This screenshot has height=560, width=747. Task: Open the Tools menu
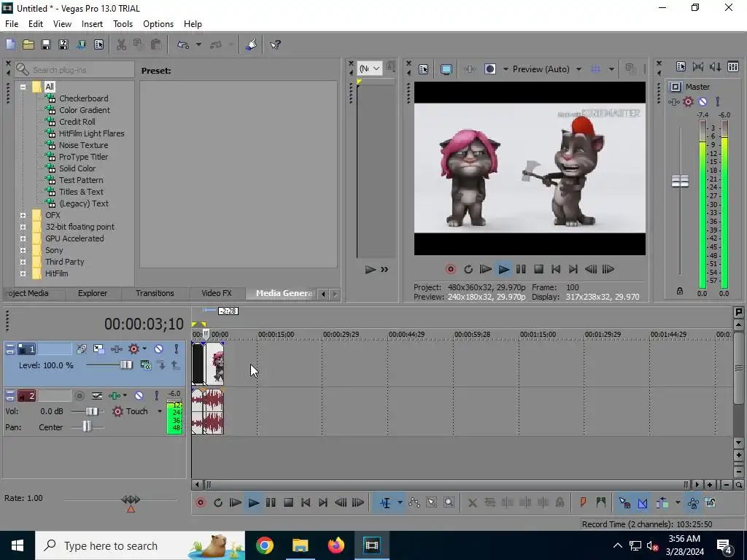[123, 24]
